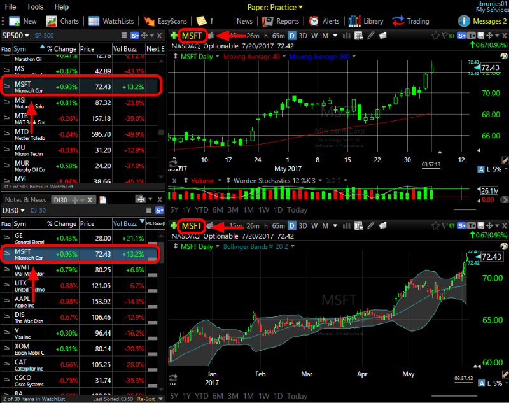The image size is (532, 403).
Task: Toggle flag for MU Micron row
Action: pos(6,150)
